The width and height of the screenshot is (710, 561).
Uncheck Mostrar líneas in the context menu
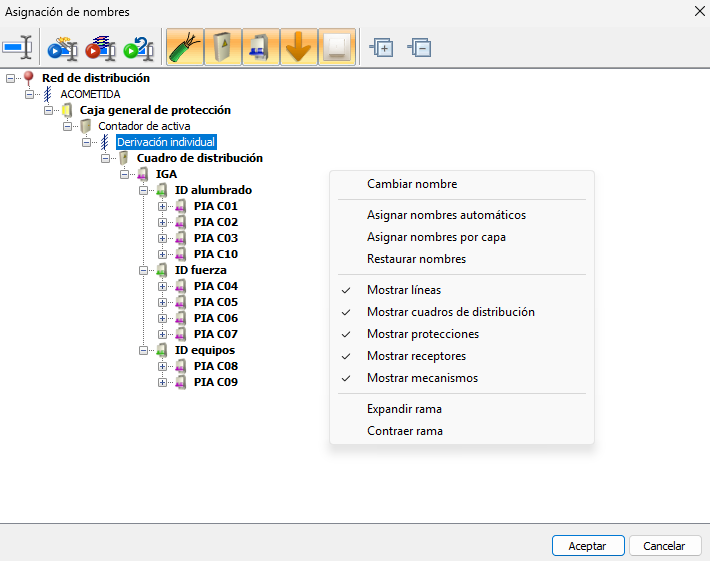403,290
